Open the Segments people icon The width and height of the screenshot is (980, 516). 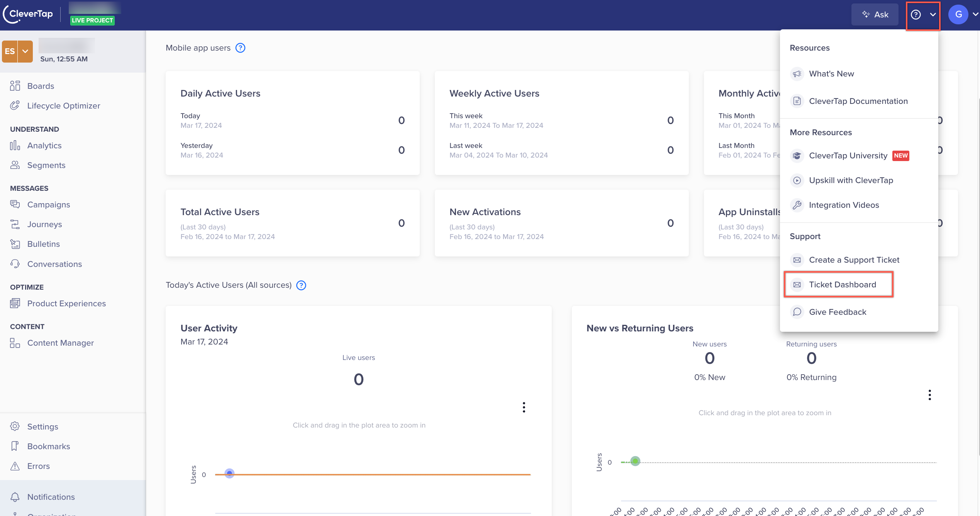15,165
